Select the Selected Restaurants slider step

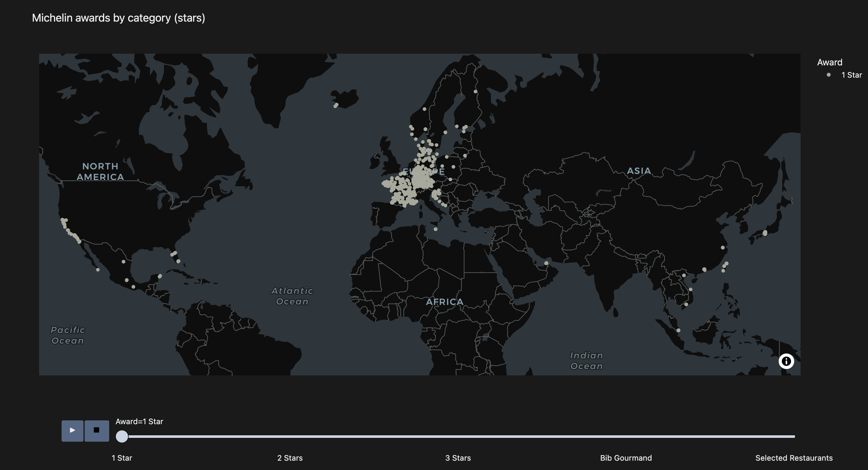(x=794, y=458)
